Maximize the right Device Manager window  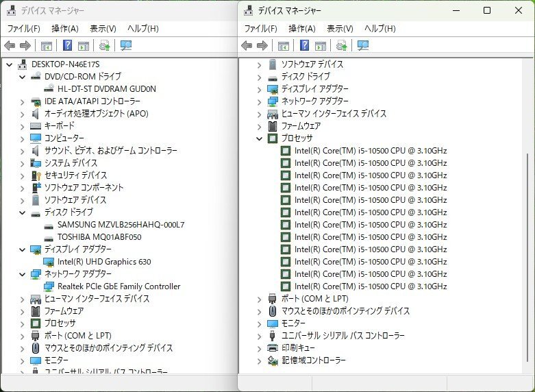click(487, 10)
